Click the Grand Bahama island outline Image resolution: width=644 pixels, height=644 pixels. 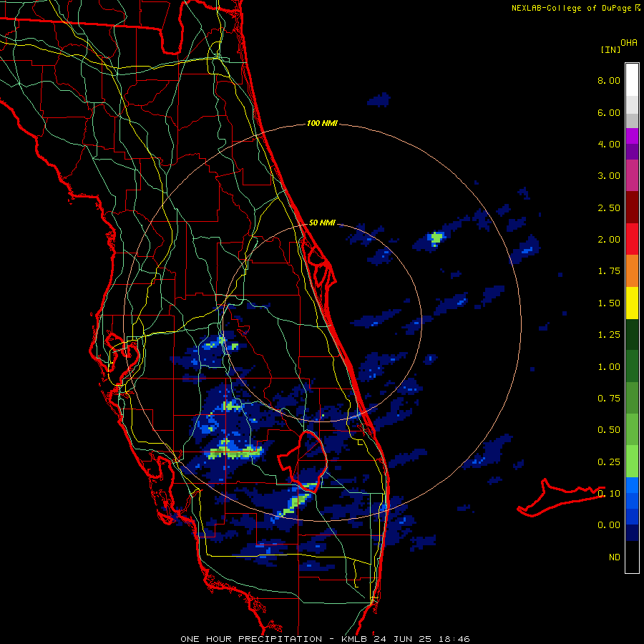[x=560, y=498]
